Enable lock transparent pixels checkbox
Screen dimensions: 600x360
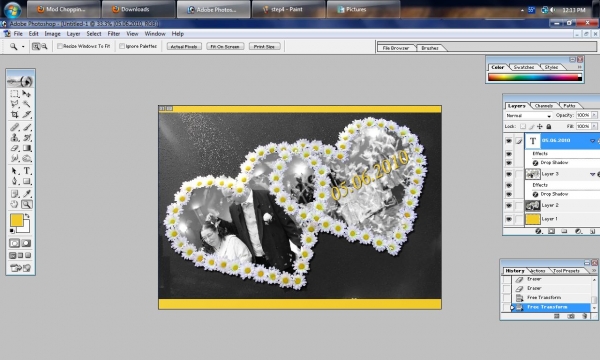pos(523,126)
